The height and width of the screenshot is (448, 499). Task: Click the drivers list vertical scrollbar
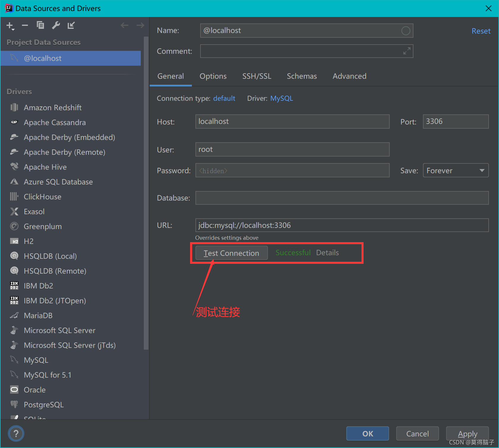146,193
